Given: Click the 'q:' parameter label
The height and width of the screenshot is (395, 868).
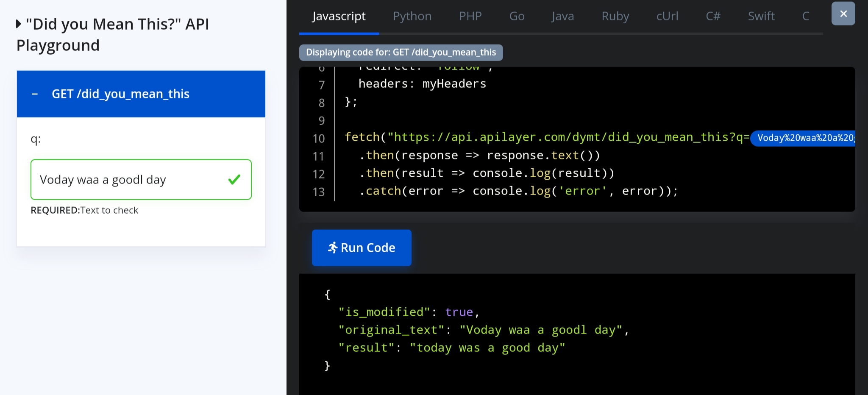Looking at the screenshot, I should pos(36,139).
